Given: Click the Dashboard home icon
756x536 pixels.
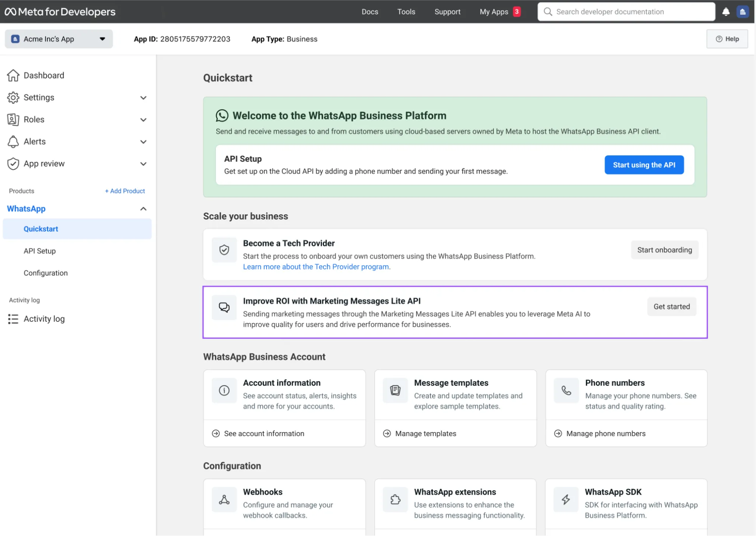Looking at the screenshot, I should 13,75.
